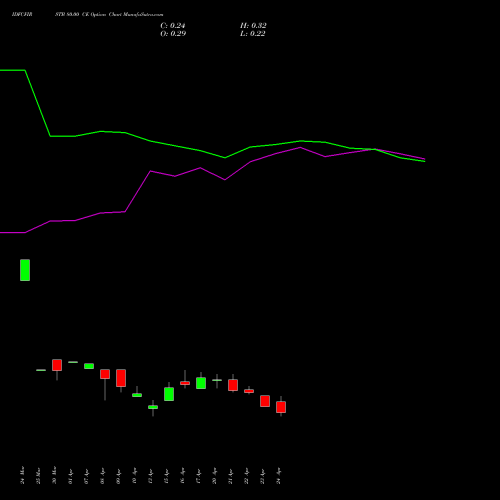
Task: Select the red candle for 23 Apr
Action: (265, 401)
